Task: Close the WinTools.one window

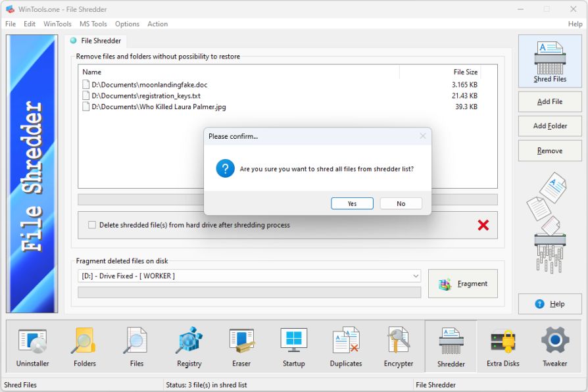Action: tap(573, 9)
